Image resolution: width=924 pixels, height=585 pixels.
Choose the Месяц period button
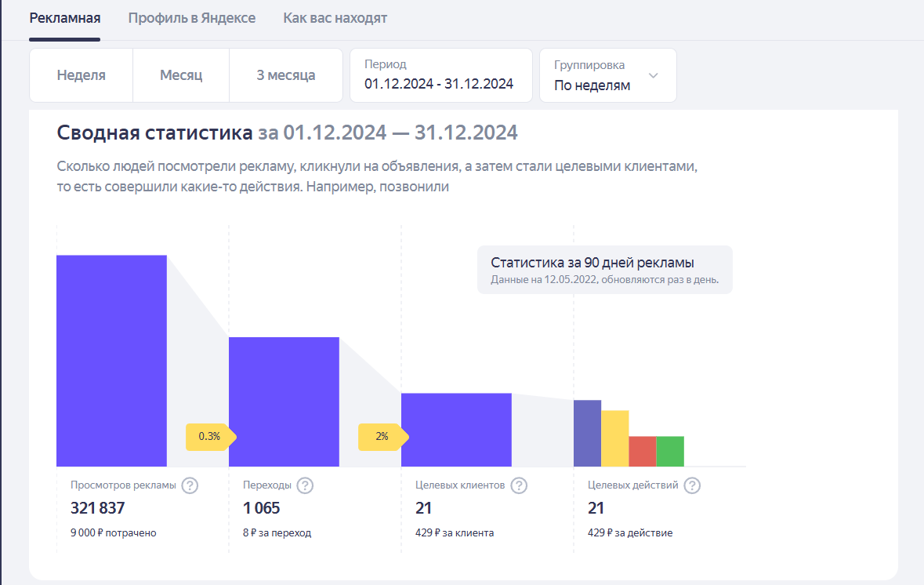(181, 75)
